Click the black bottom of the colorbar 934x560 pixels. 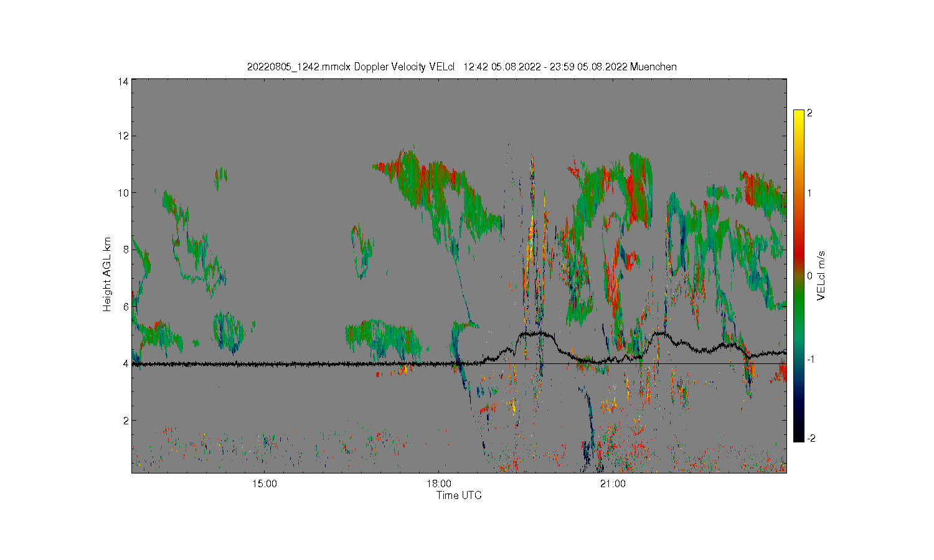(x=798, y=436)
